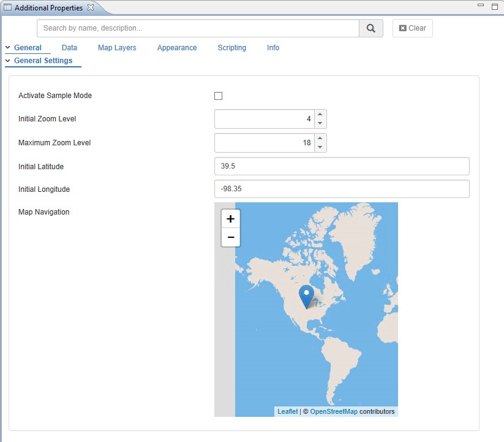Screen dimensions: 504x442
Task: Minimize the Additional Properties view
Action: (481, 6)
